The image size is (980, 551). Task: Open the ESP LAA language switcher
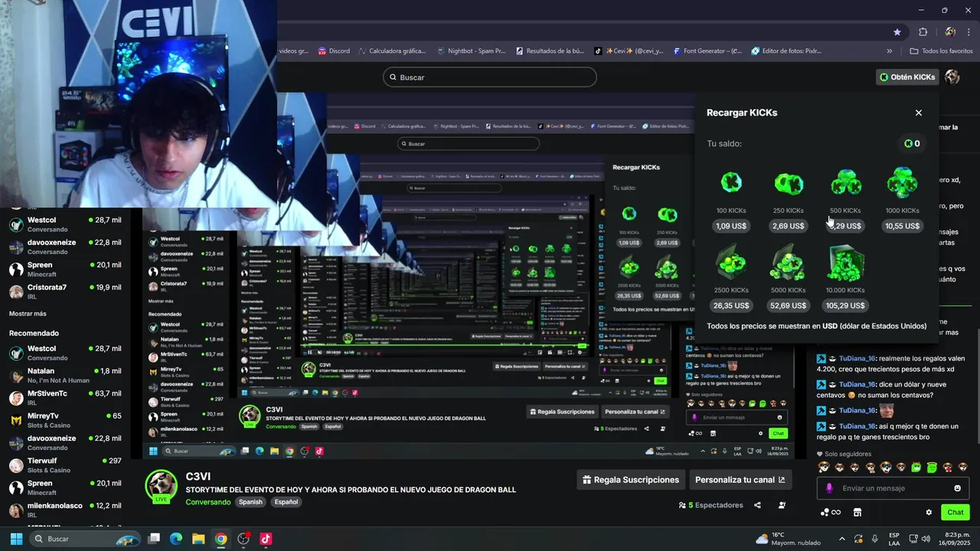(x=894, y=539)
